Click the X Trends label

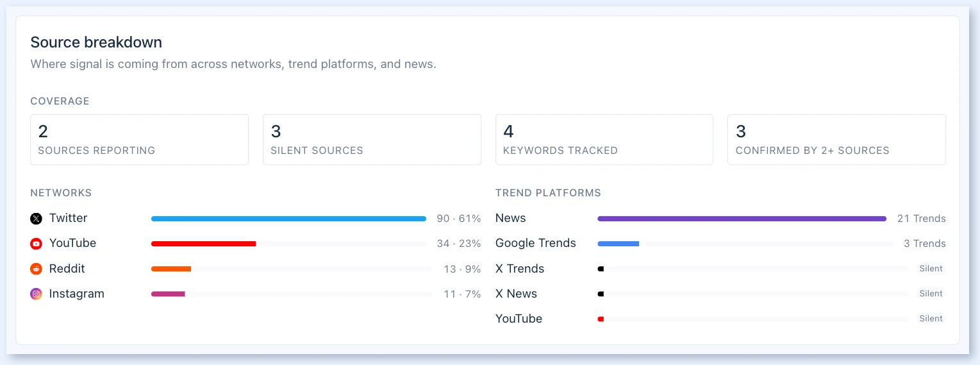520,268
